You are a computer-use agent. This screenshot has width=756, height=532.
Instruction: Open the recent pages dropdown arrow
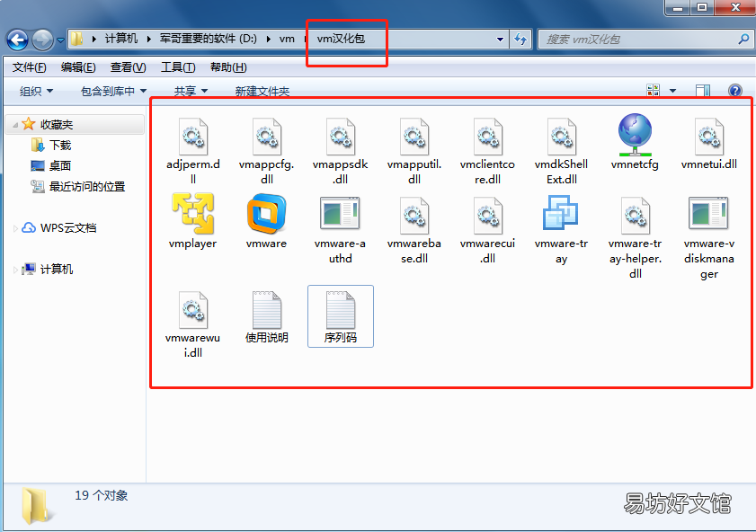point(60,40)
